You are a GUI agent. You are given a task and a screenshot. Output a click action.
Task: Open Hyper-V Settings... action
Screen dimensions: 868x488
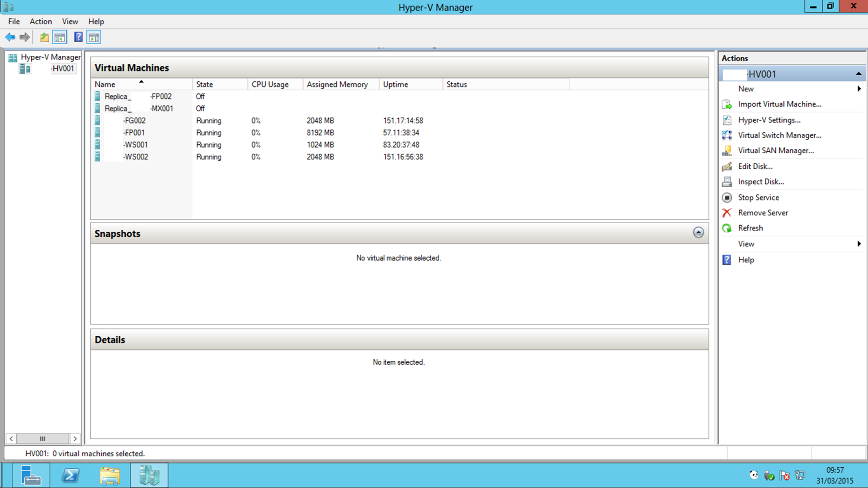click(769, 120)
